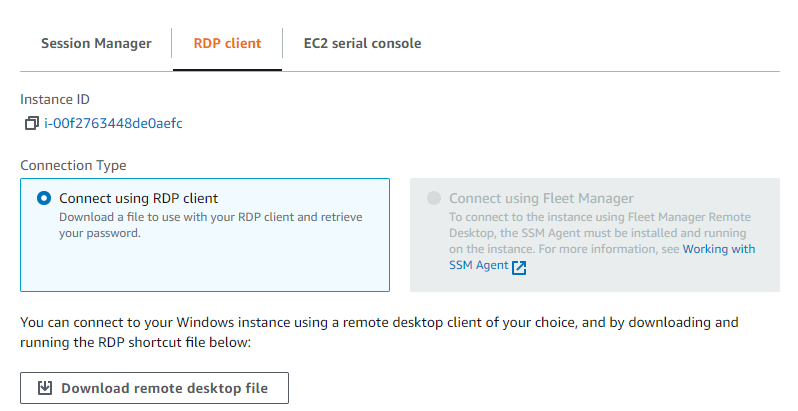The height and width of the screenshot is (411, 798).
Task: Click the download arrow icon in the button
Action: [x=44, y=388]
